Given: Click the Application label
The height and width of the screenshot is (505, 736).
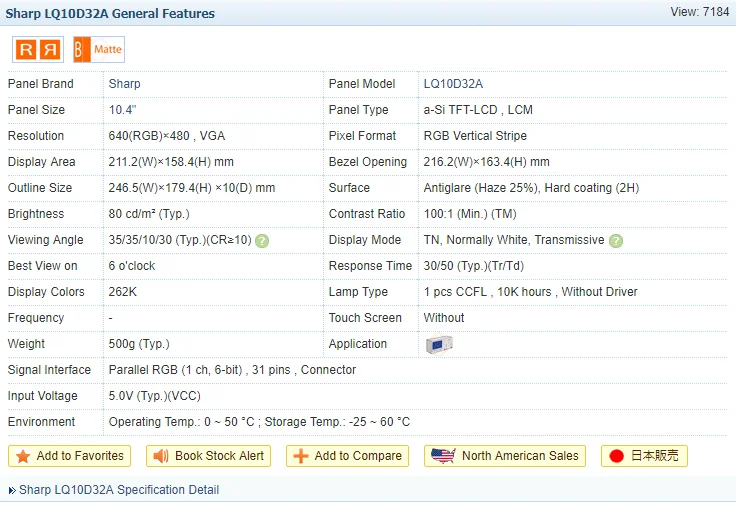Looking at the screenshot, I should tap(358, 344).
